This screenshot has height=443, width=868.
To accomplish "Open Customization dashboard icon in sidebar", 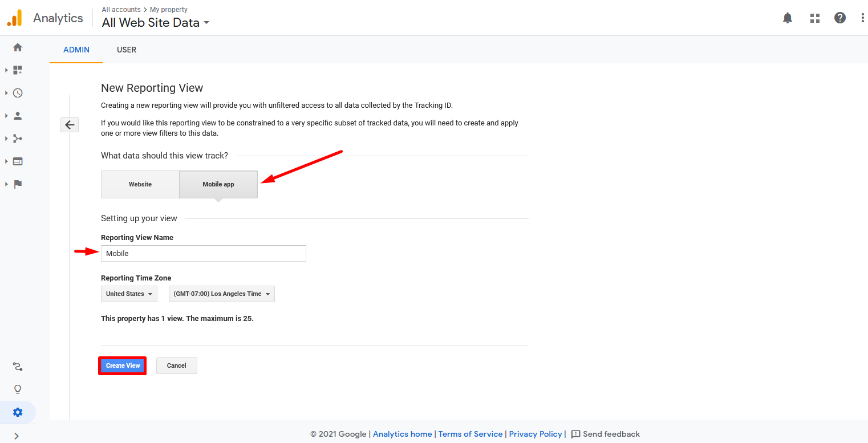I will pos(18,70).
